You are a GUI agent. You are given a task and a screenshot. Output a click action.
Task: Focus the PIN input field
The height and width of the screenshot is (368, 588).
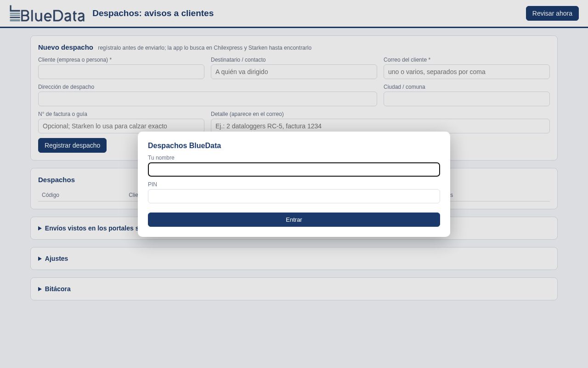coord(294,196)
